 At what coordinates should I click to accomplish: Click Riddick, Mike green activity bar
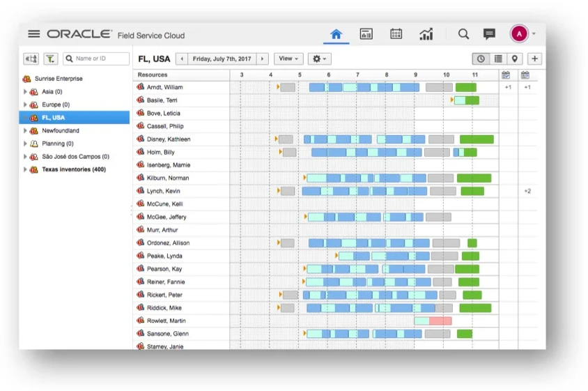pyautogui.click(x=475, y=308)
